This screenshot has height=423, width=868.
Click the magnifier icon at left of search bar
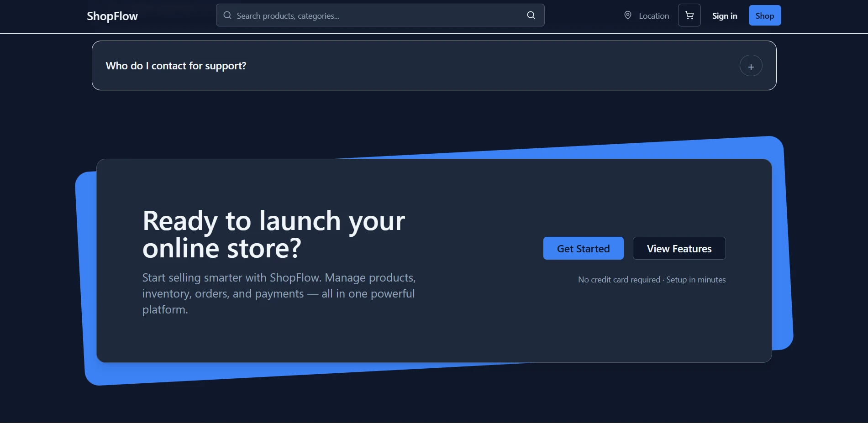pyautogui.click(x=227, y=16)
